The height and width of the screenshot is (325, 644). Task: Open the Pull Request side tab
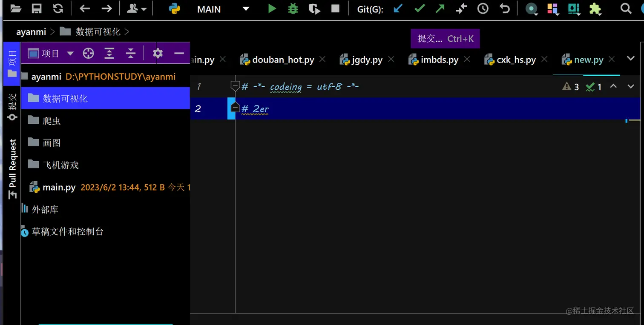point(12,169)
